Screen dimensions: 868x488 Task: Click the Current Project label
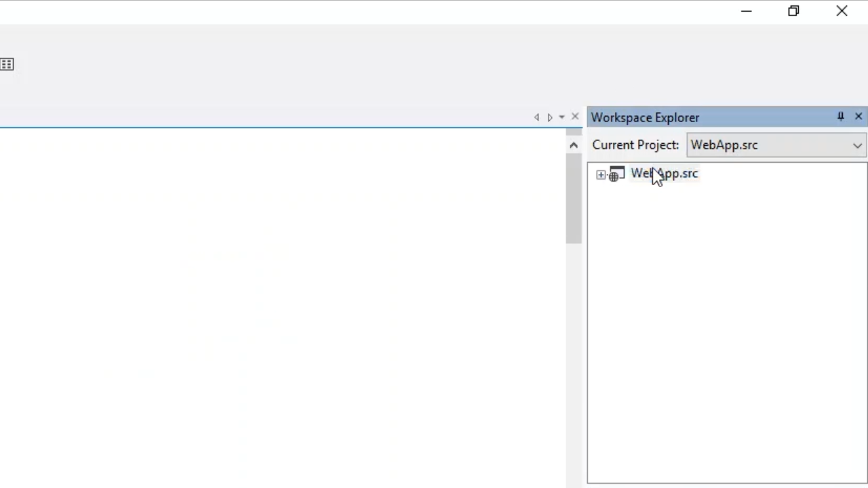click(x=635, y=145)
